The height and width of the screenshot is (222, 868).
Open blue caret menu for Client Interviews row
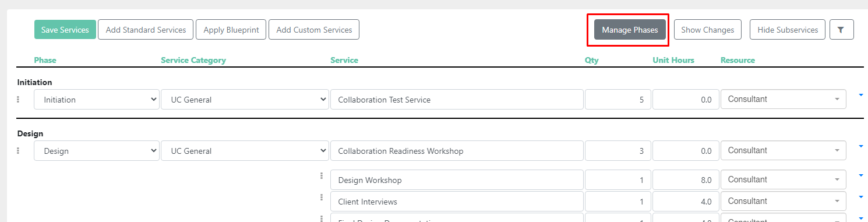pyautogui.click(x=861, y=197)
